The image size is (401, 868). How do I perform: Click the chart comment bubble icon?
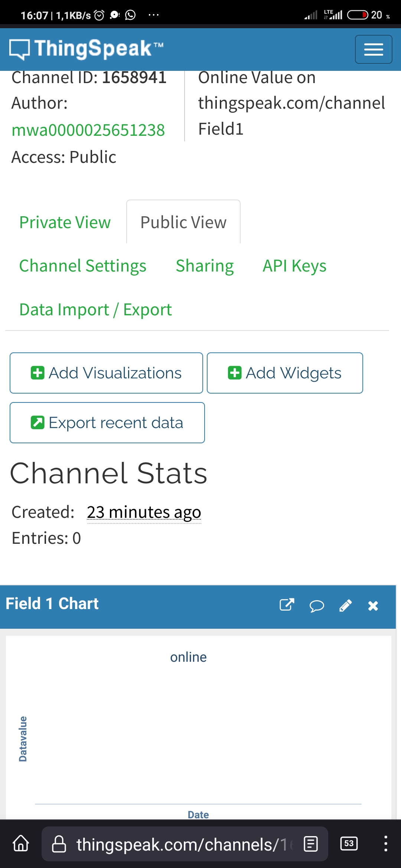tap(316, 606)
